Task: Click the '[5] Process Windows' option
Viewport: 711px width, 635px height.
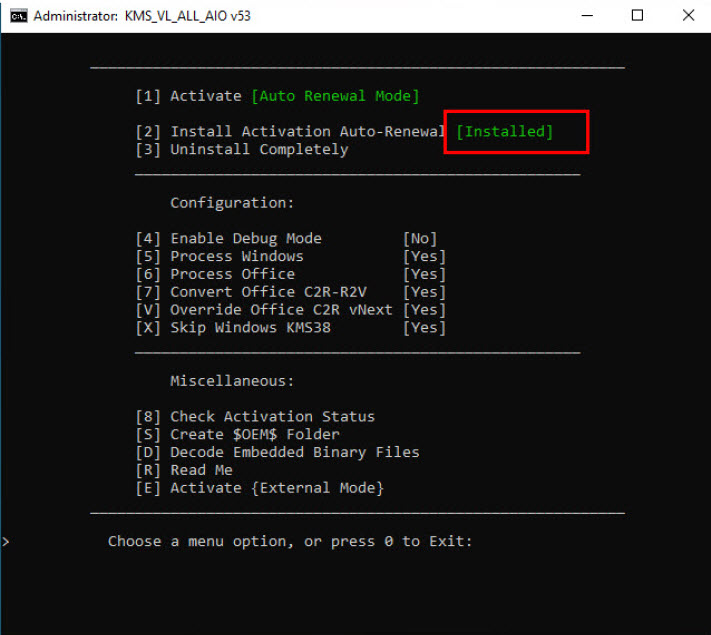Action: pyautogui.click(x=220, y=256)
